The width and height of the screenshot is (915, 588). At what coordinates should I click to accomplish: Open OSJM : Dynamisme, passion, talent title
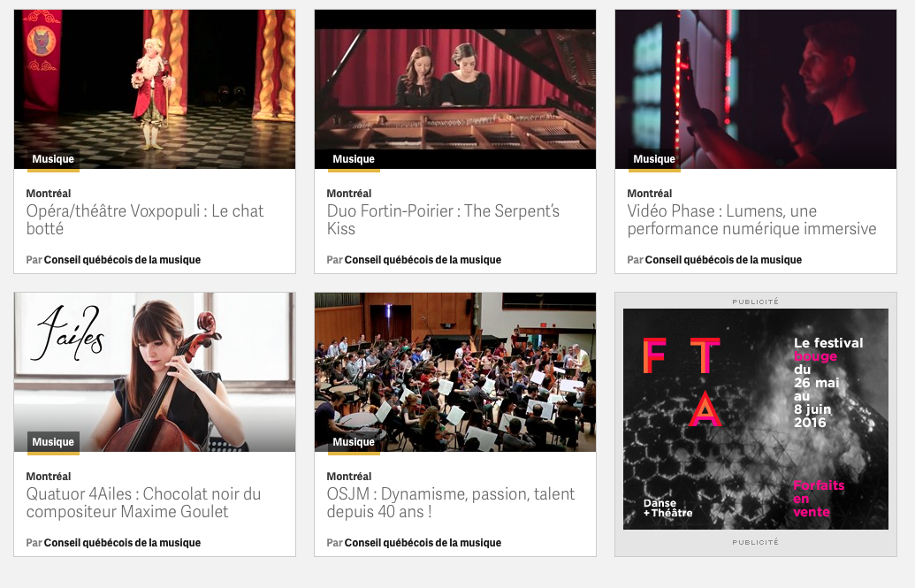[451, 503]
